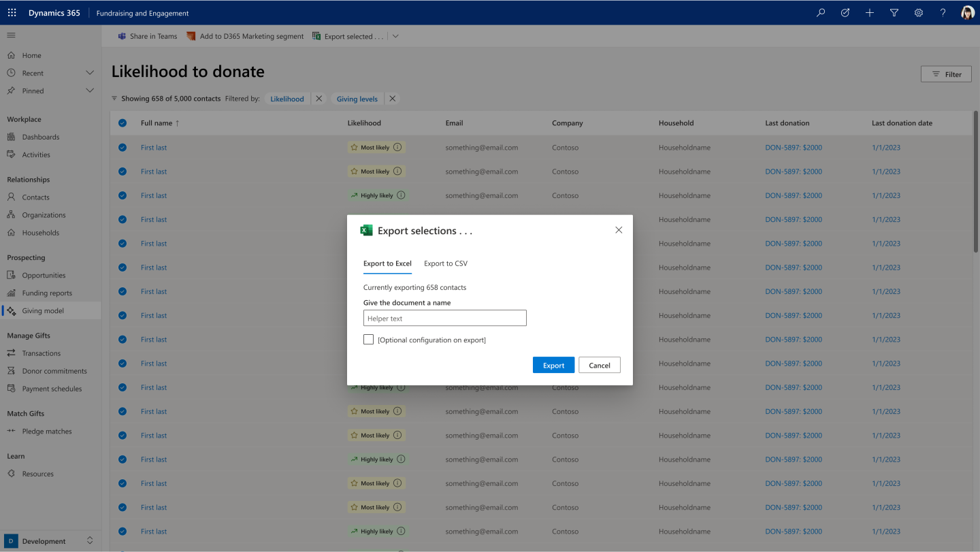Click the Help question mark icon
The image size is (980, 552).
[943, 12]
